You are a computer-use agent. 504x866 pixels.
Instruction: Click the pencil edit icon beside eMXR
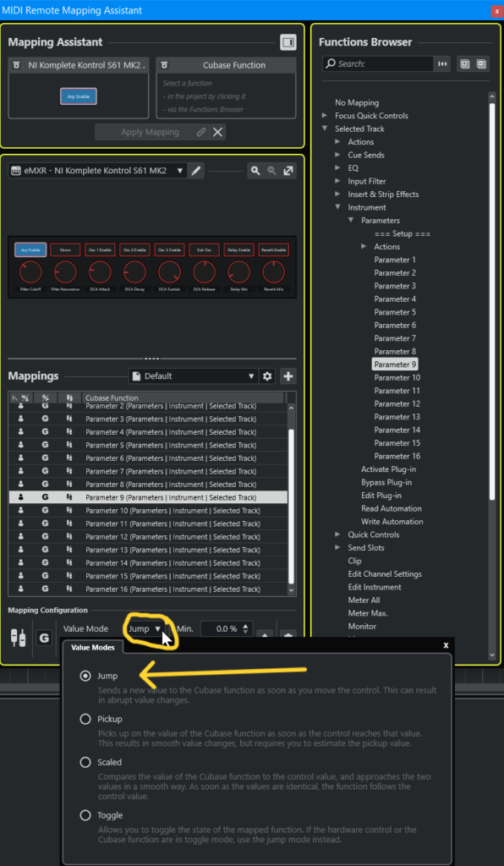(195, 171)
